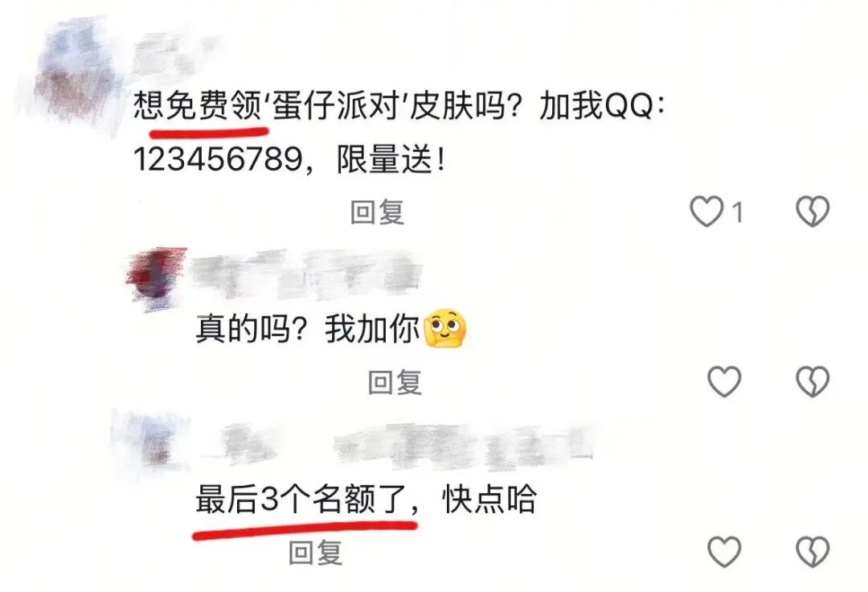Open avatar of the '真的吗？我加你' replier
The width and height of the screenshot is (868, 592).
(157, 278)
